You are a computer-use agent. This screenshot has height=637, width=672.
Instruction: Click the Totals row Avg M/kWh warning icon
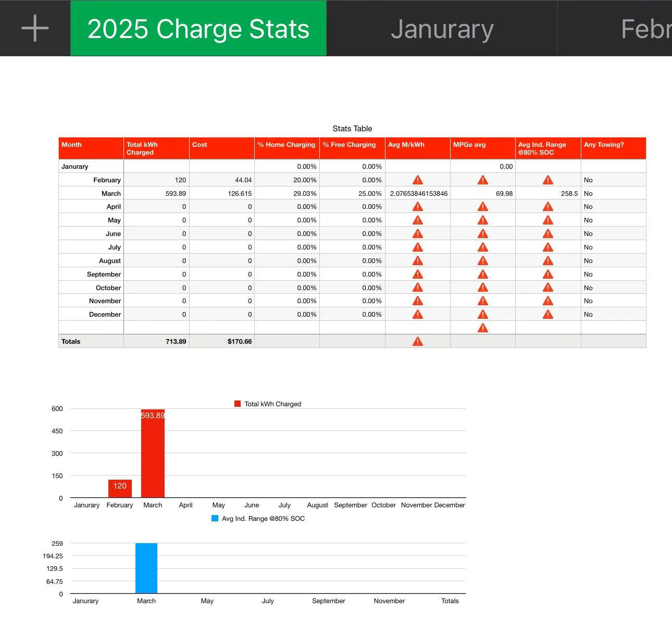pos(418,342)
